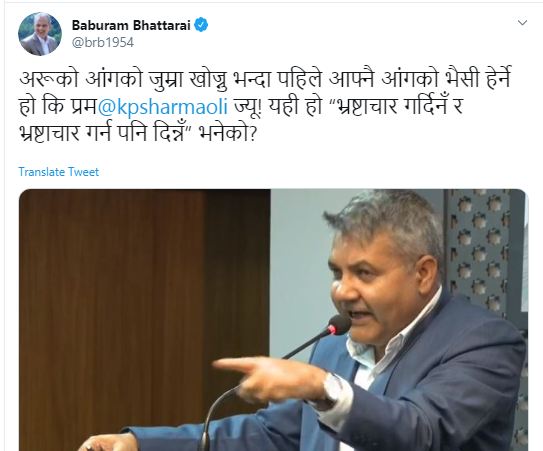Open Baburam Bhattarai's profile avatar
Screen dimensions: 543x451
pos(40,34)
